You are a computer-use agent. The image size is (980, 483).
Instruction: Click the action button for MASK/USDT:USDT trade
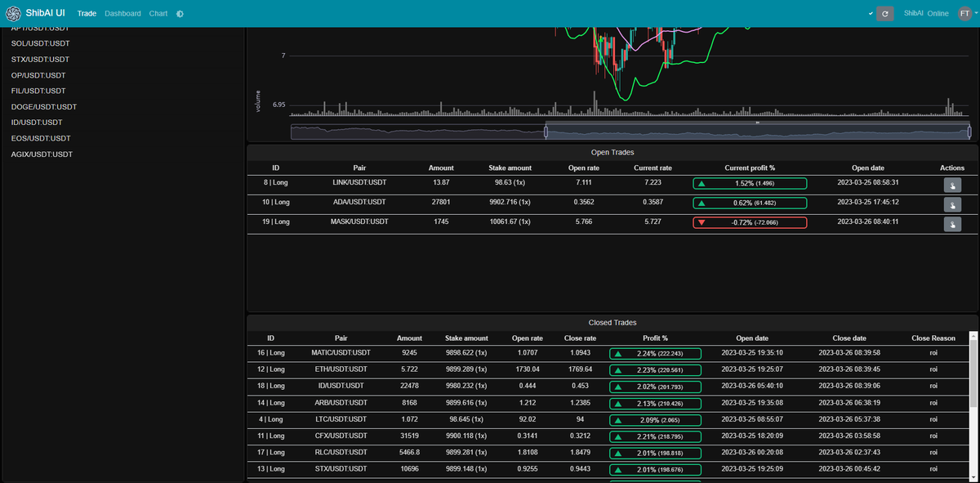pos(952,222)
